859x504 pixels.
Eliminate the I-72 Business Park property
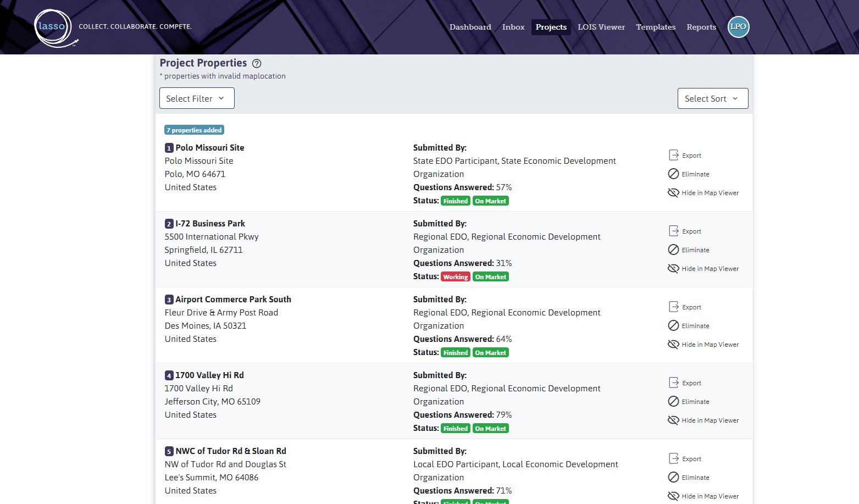click(x=688, y=250)
